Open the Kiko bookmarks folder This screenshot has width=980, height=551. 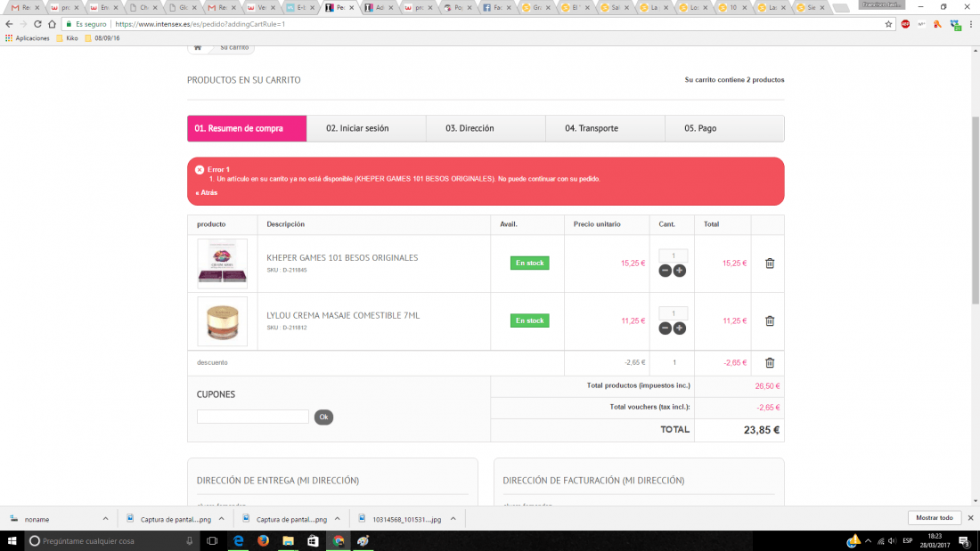[67, 38]
